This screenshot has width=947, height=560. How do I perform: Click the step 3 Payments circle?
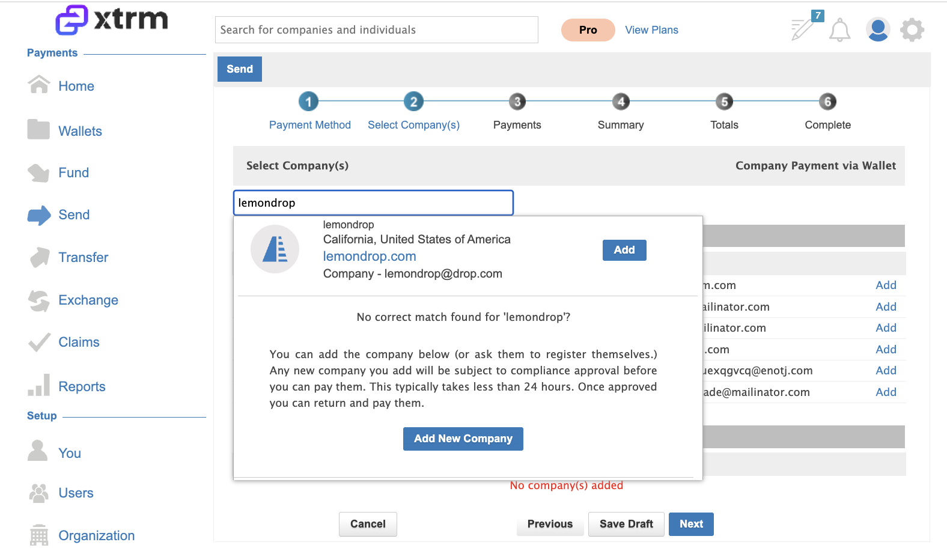tap(517, 102)
